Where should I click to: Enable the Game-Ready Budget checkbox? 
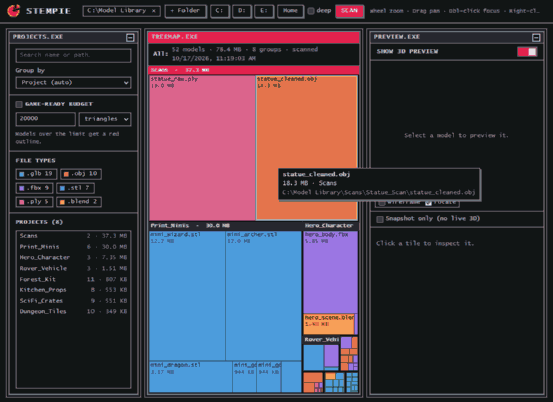[x=19, y=104]
